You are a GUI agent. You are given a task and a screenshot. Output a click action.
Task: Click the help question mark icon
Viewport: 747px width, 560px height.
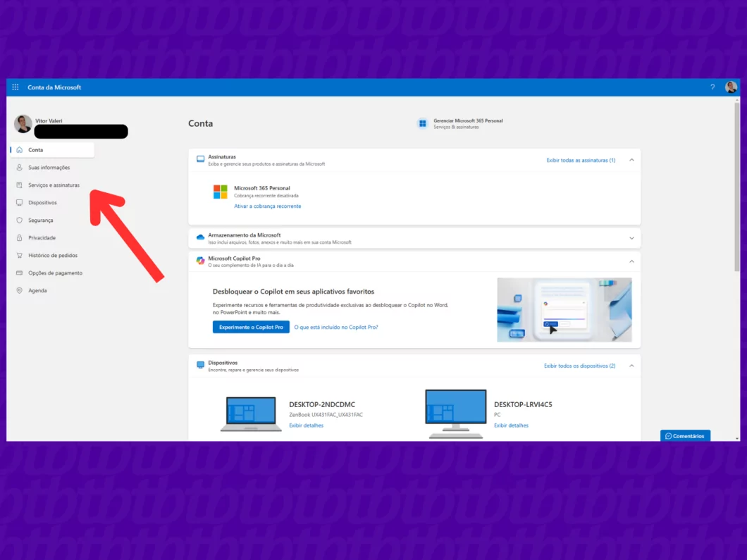[x=712, y=87]
